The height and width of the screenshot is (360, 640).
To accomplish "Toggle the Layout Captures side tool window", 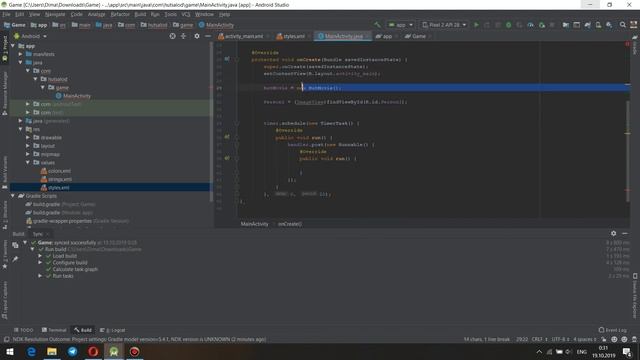I will (x=5, y=300).
